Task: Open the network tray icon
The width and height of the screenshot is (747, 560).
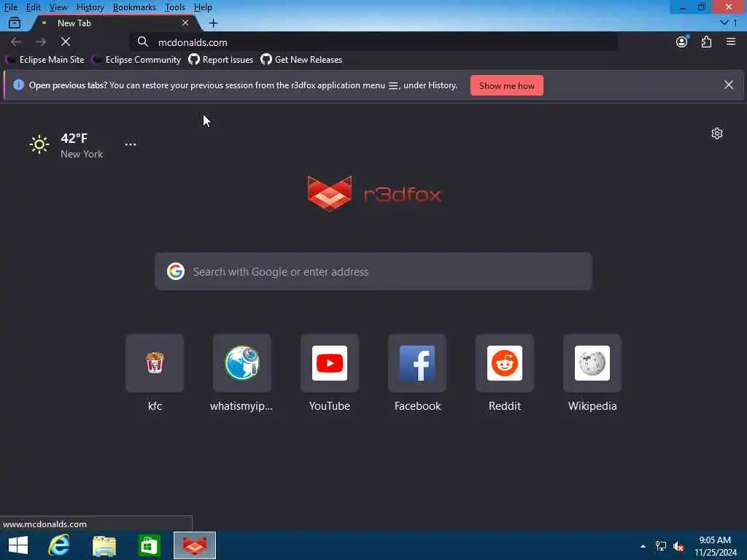Action: pos(661,546)
